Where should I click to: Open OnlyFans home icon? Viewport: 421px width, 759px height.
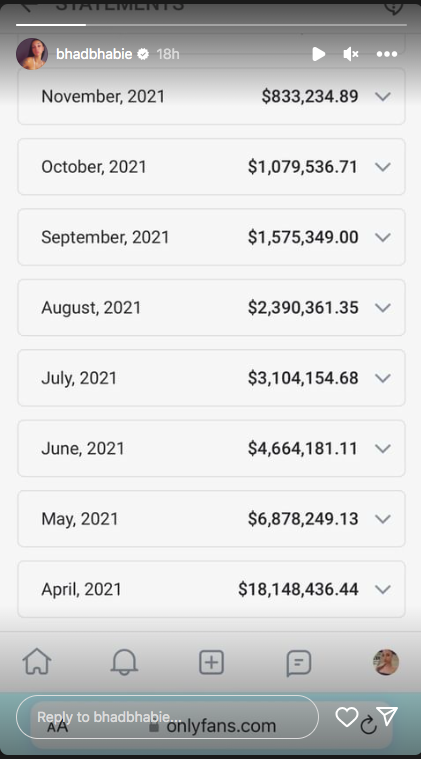37,662
